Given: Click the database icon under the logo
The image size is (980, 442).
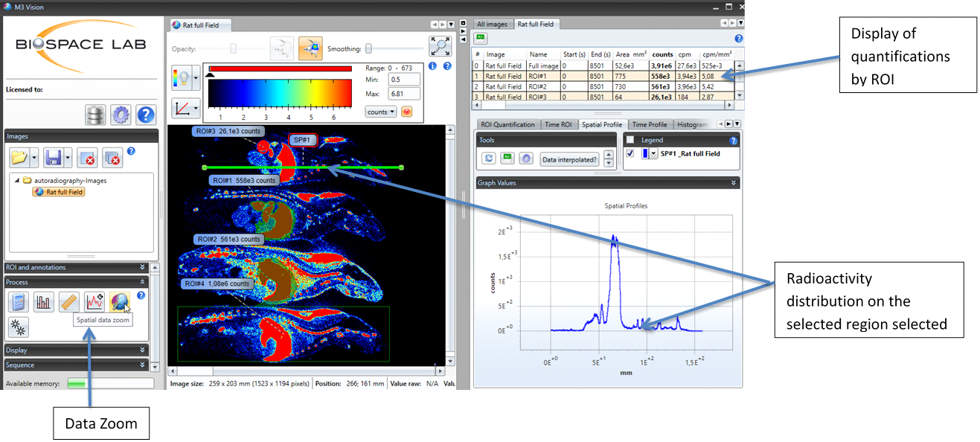Looking at the screenshot, I should (x=95, y=115).
